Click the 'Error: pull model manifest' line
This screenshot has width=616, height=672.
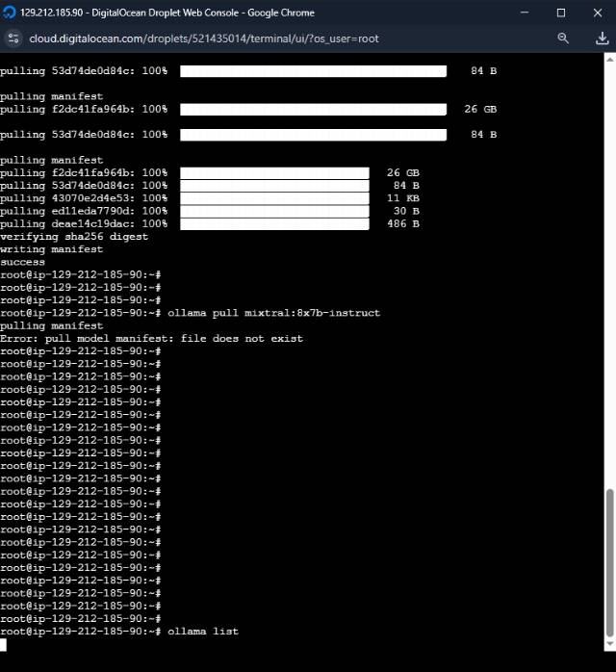pos(151,339)
